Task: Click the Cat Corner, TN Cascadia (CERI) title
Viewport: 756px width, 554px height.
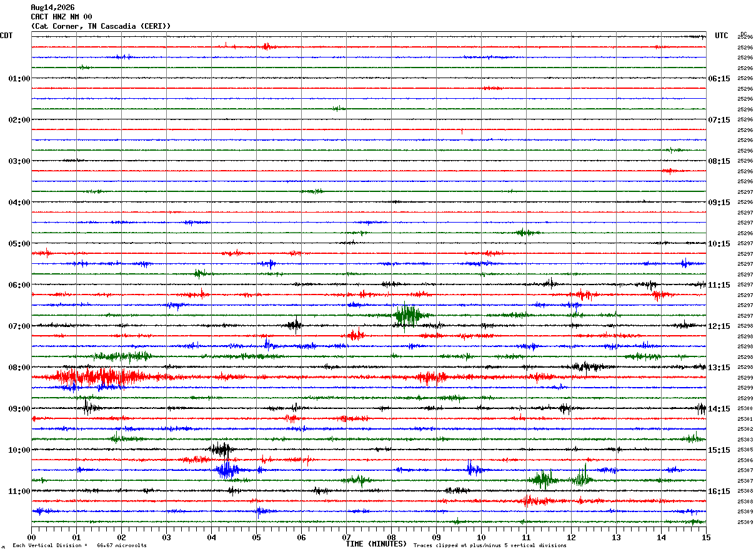Action: point(101,26)
